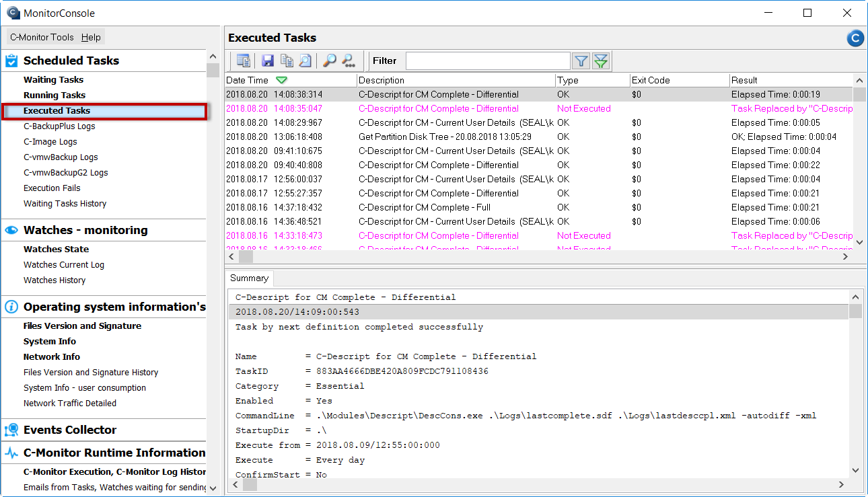Open Watches State
The width and height of the screenshot is (868, 497).
tap(56, 249)
